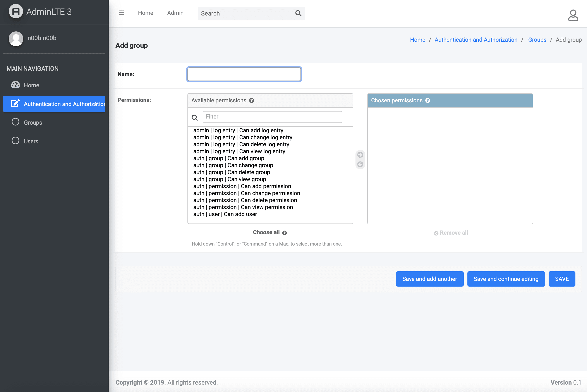Image resolution: width=587 pixels, height=392 pixels.
Task: Select the Groups radio circle in the sidebar
Action: click(x=15, y=122)
